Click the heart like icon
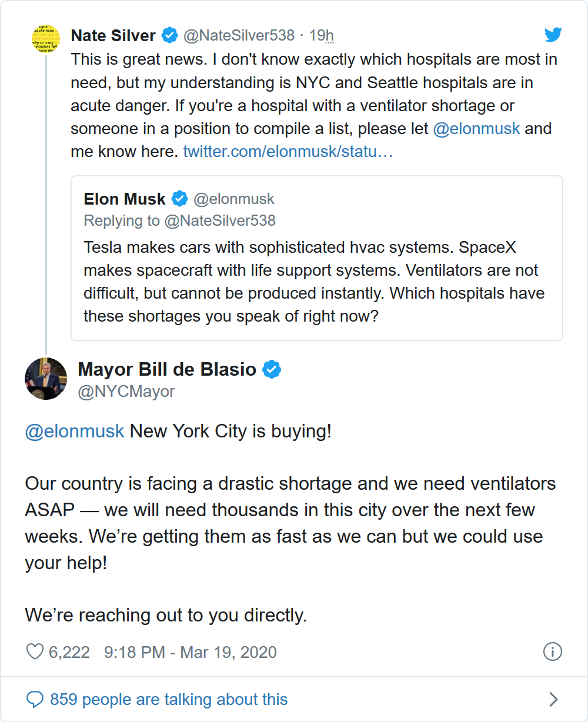Viewport: 588px width, 722px height. [35, 652]
